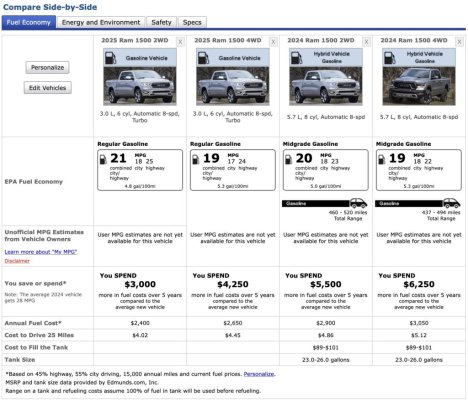Click the $4,250 spend amount

233,284
